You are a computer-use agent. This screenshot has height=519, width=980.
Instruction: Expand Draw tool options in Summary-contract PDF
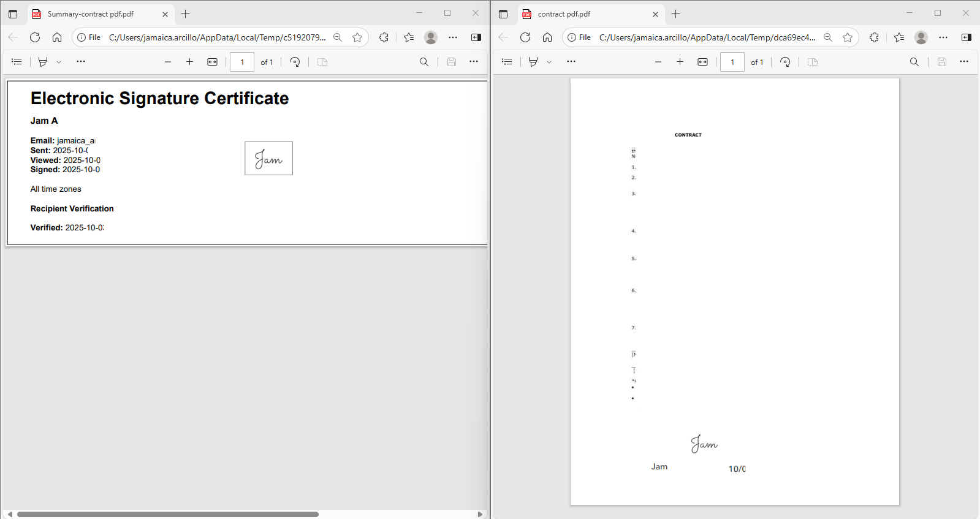tap(59, 62)
